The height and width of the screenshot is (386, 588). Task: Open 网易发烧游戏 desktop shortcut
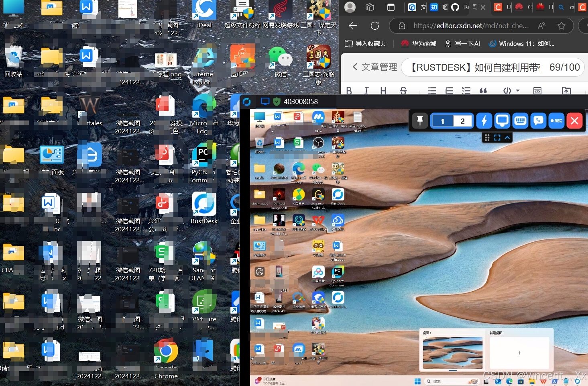tap(281, 14)
